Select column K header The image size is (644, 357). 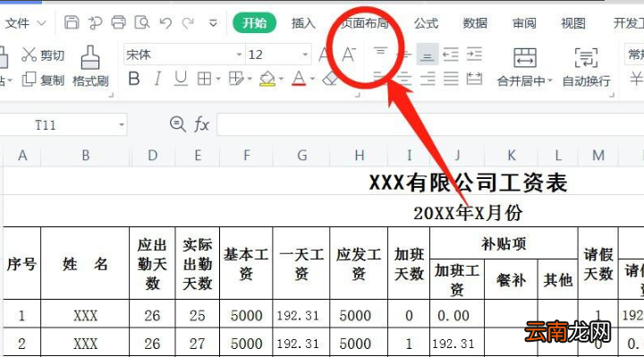click(512, 156)
